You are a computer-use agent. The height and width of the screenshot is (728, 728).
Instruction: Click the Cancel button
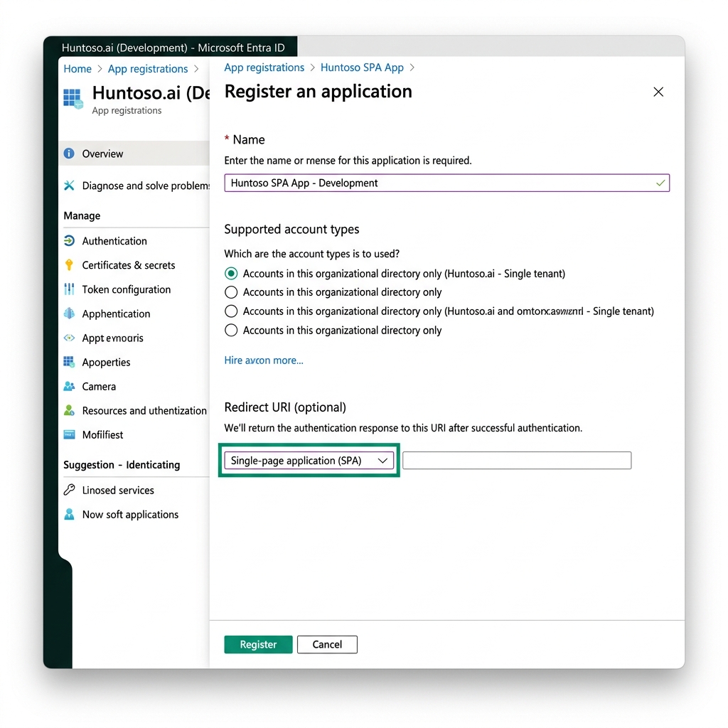tap(327, 644)
